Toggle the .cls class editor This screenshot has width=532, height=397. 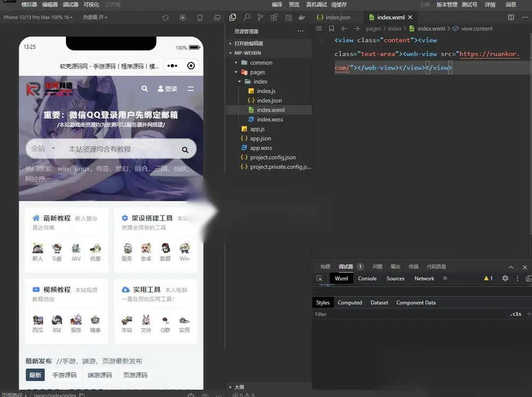516,314
